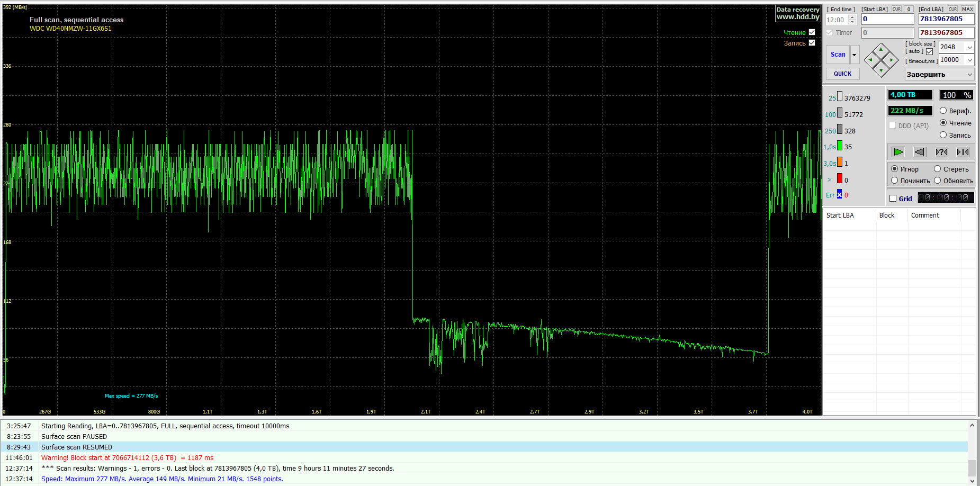The image size is (980, 486).
Task: Click the red error block color swatch
Action: coord(839,179)
